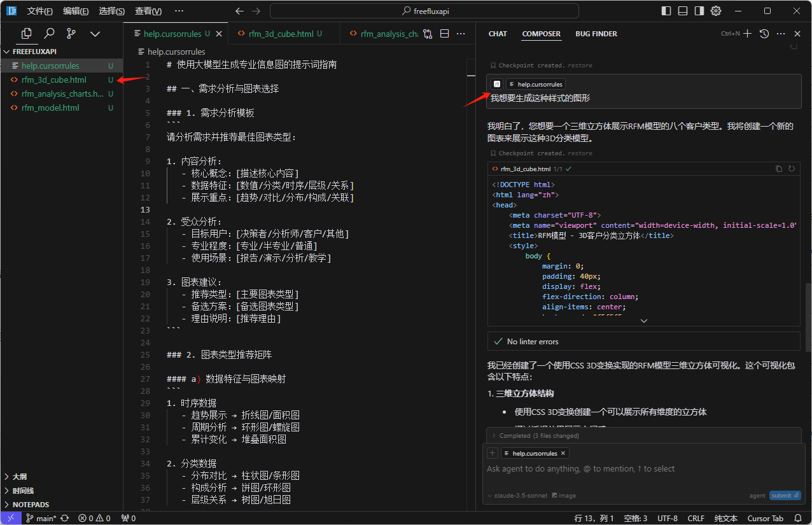Restore the second checkpoint
Image resolution: width=812 pixels, height=525 pixels.
[x=580, y=153]
